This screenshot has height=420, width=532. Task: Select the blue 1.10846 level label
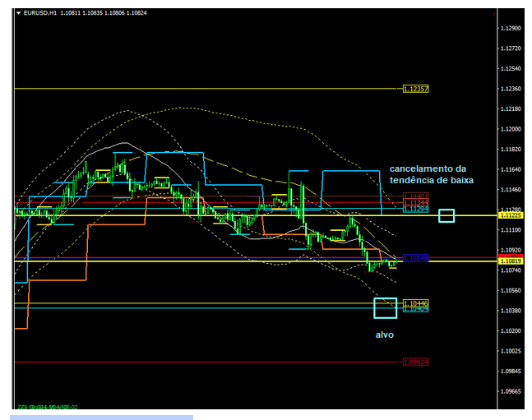[415, 258]
